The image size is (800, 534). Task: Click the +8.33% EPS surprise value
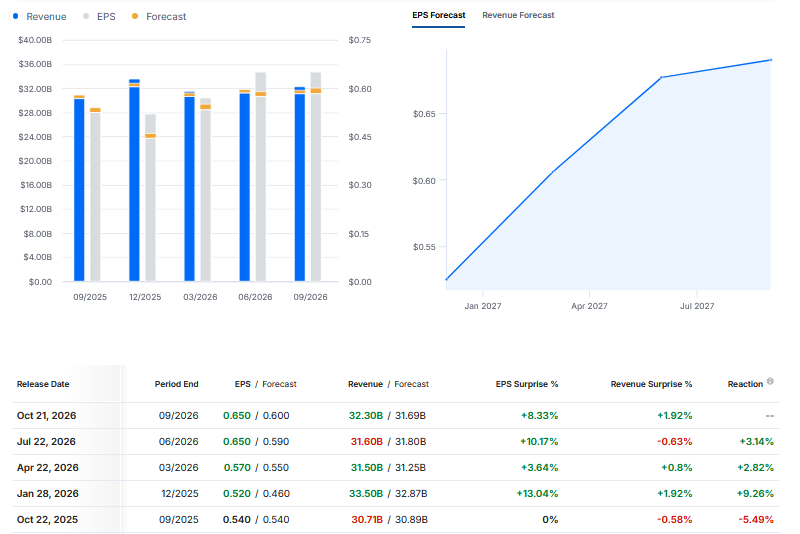coord(539,416)
